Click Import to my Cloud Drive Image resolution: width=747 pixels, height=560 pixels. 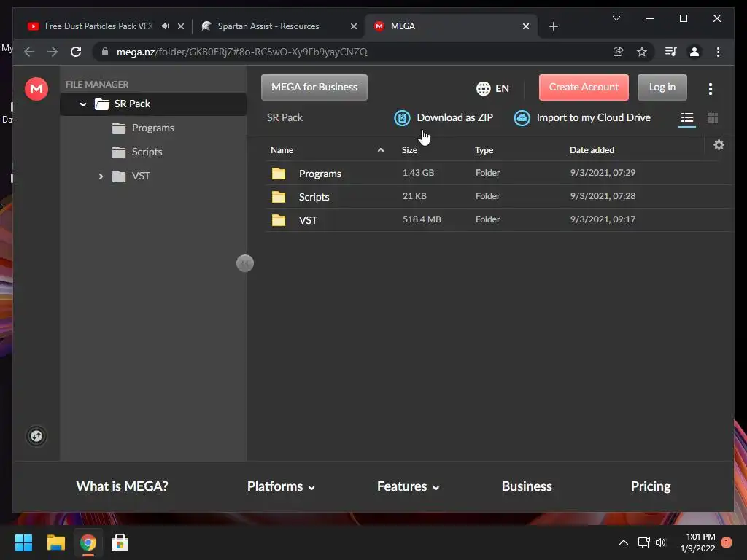(593, 117)
